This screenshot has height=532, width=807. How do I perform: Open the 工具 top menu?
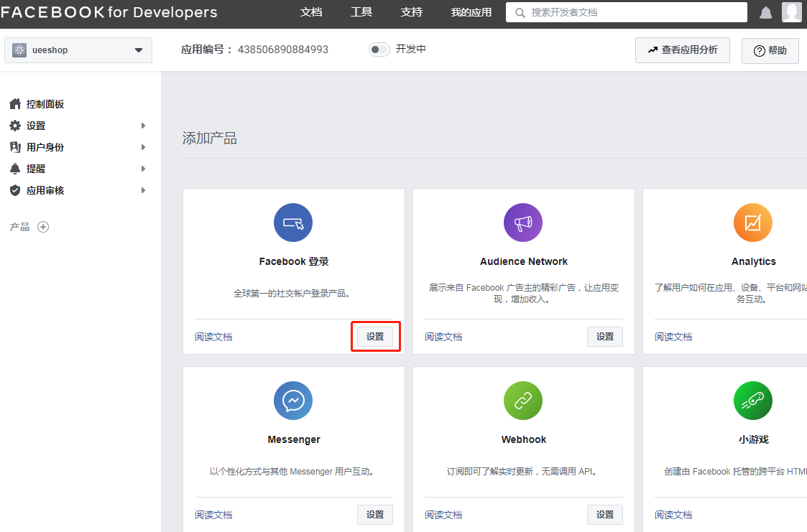click(361, 12)
